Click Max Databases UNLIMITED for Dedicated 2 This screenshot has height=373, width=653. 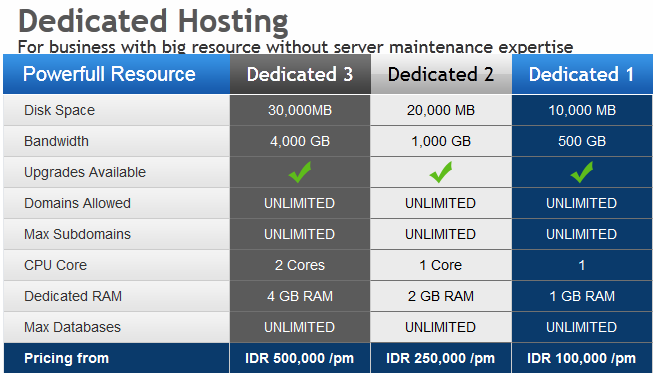441,327
